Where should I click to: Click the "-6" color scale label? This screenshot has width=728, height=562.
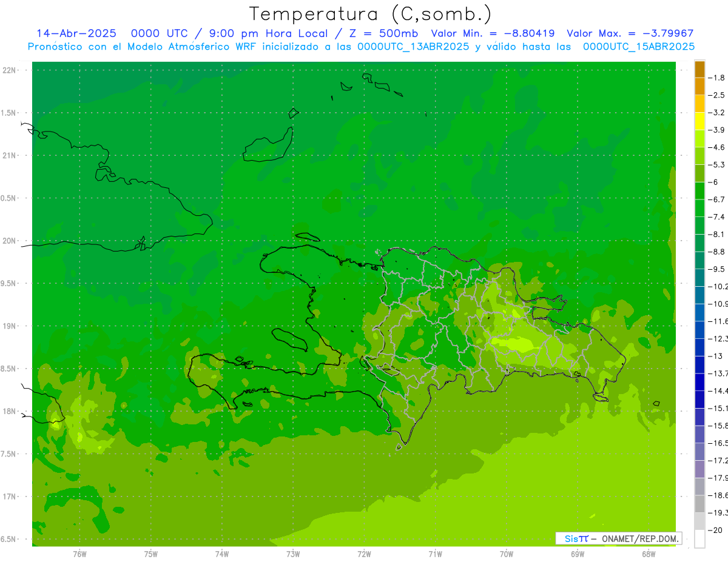pos(715,182)
